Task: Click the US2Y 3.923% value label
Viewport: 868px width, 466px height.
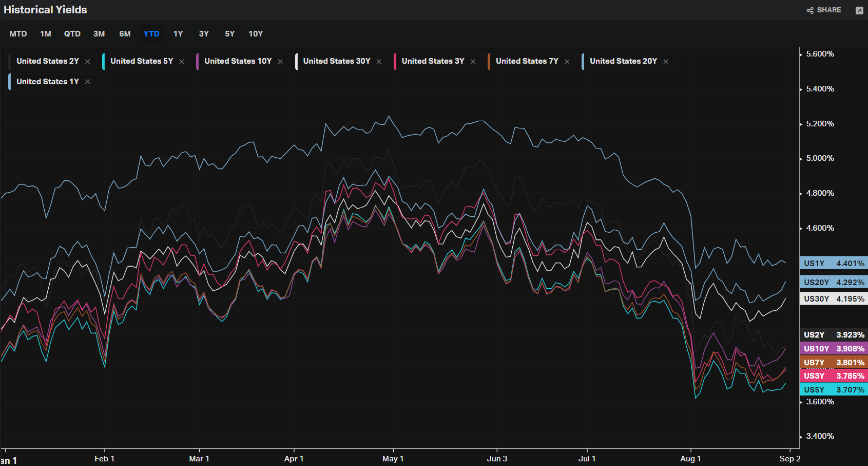Action: pyautogui.click(x=834, y=334)
